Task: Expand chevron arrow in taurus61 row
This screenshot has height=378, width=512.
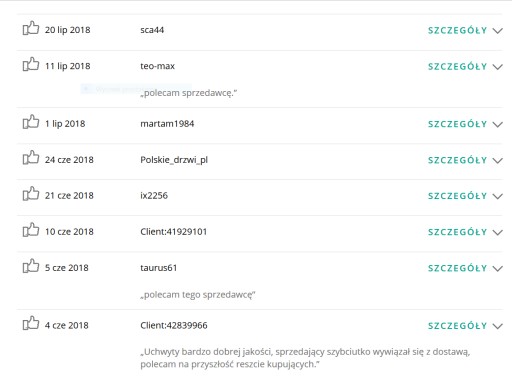Action: (498, 268)
